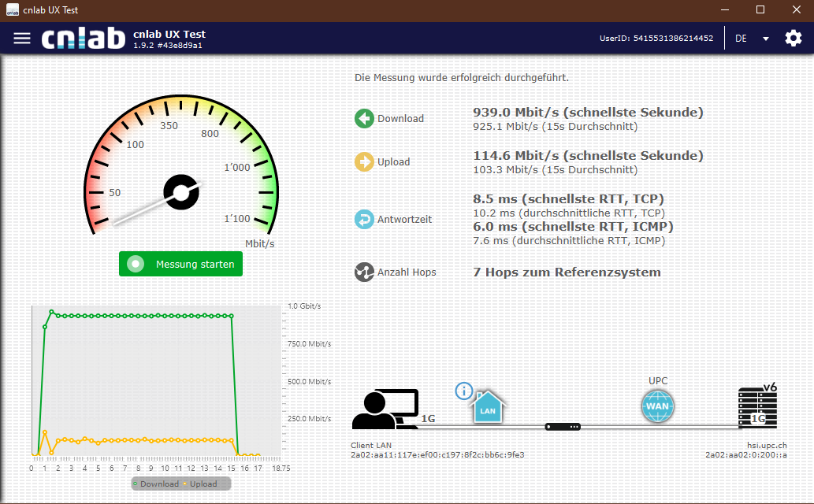Click the LAN house icon
The image size is (814, 504).
pos(488,408)
